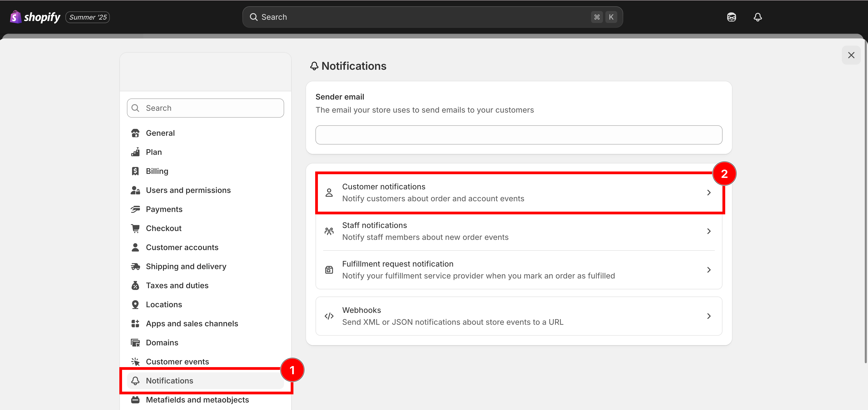Image resolution: width=868 pixels, height=410 pixels.
Task: Click the Sender email input field
Action: [x=519, y=135]
